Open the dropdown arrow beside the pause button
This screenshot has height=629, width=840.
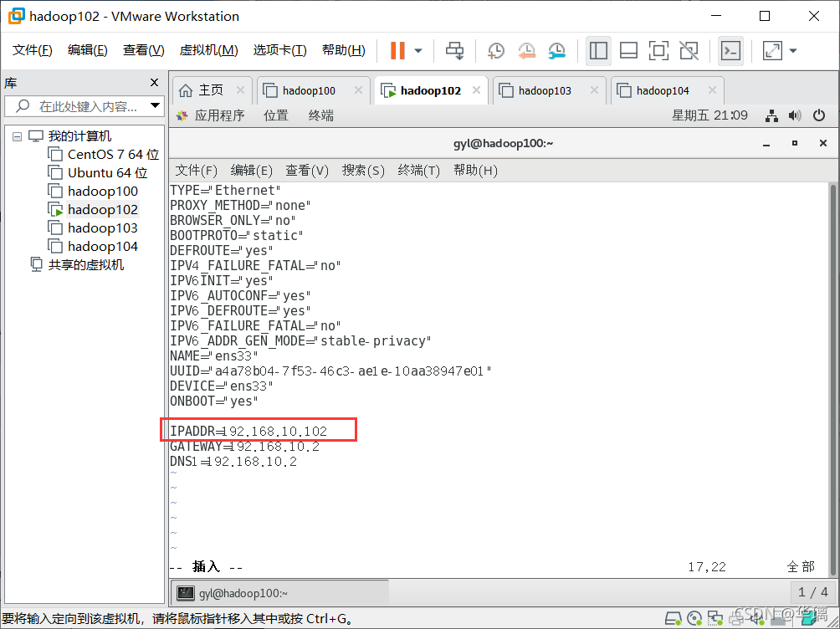418,51
